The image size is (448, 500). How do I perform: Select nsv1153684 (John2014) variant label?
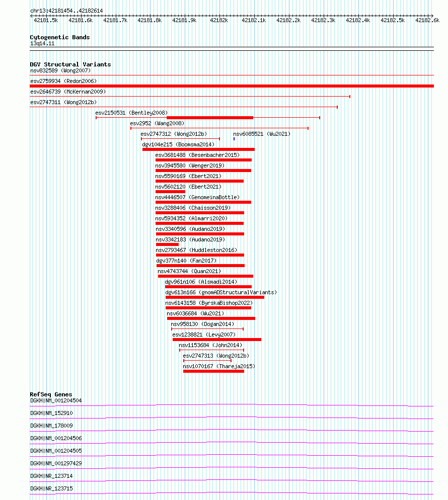point(210,345)
